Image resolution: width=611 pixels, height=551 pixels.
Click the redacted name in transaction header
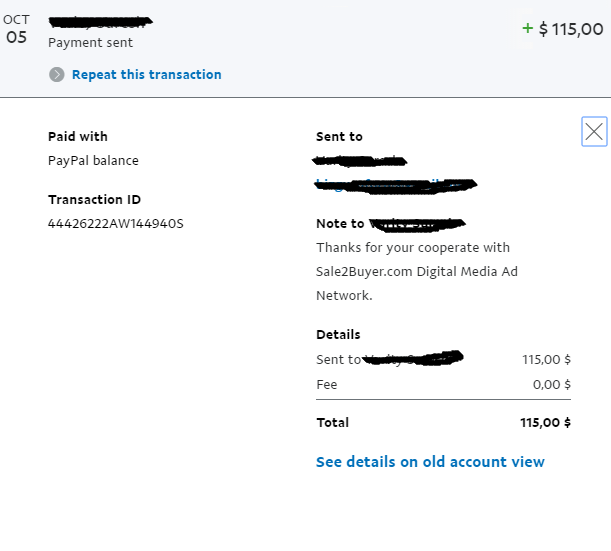click(101, 22)
